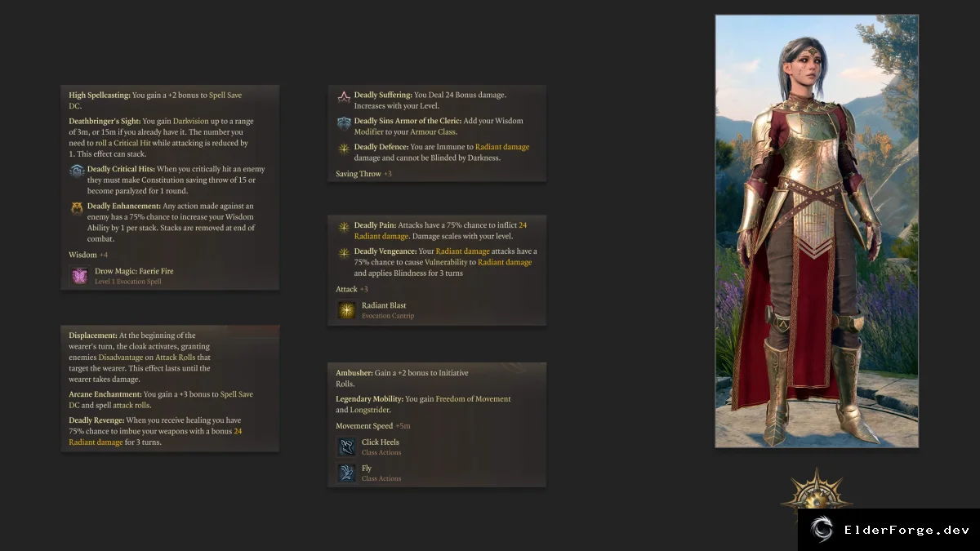Click the Deadly Enhancement owl icon
This screenshot has width=980, height=551.
point(77,207)
